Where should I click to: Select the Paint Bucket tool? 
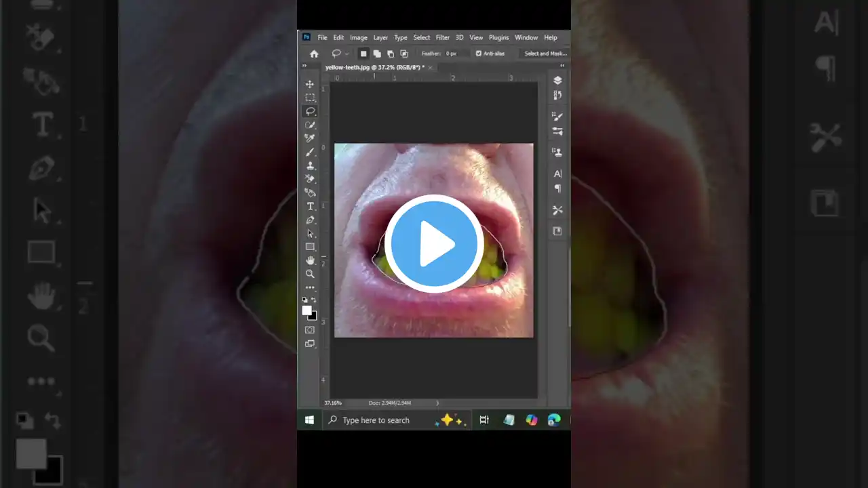coord(310,192)
